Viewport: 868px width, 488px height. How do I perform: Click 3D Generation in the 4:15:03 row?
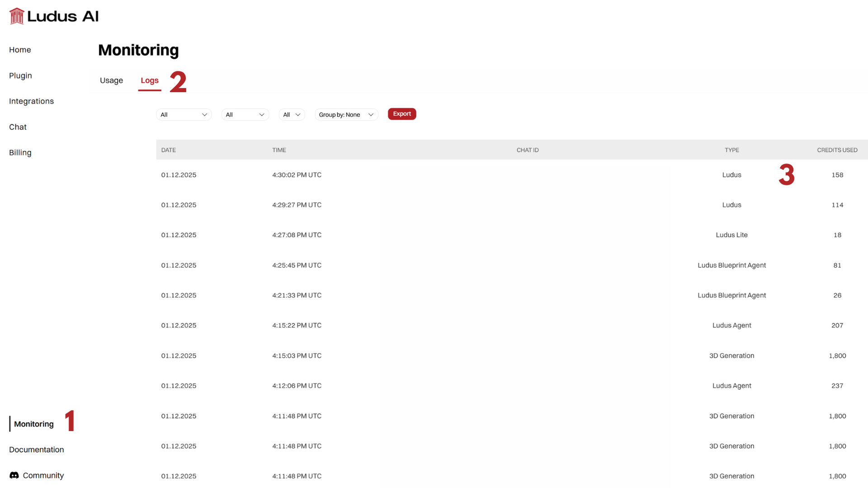[x=731, y=356]
